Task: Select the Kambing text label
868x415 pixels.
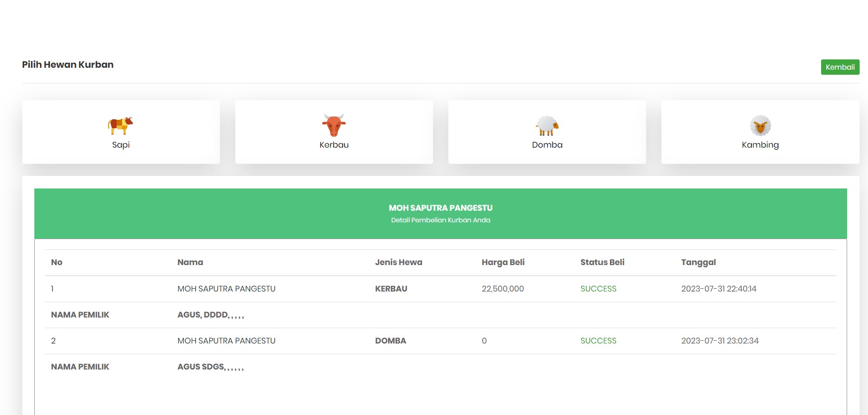Action: click(x=760, y=145)
